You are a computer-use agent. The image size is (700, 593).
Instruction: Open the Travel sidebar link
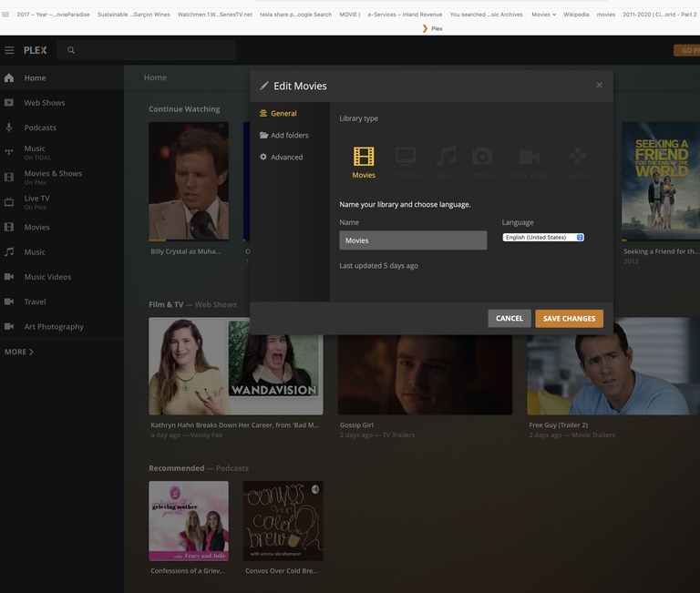point(36,302)
